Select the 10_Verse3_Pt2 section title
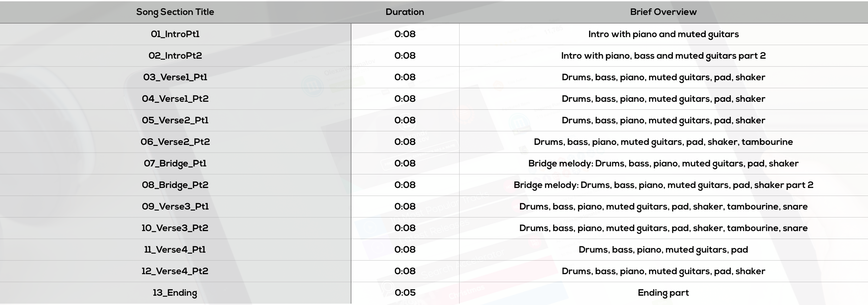 pos(175,228)
